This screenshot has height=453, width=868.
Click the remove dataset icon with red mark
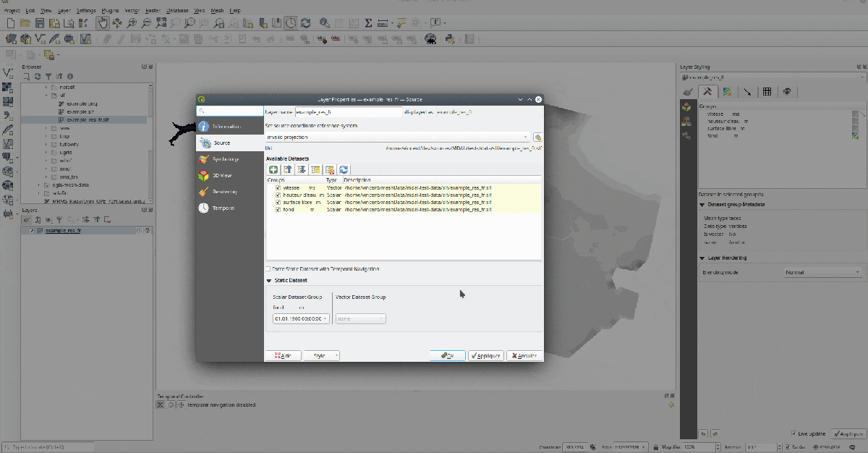click(330, 169)
